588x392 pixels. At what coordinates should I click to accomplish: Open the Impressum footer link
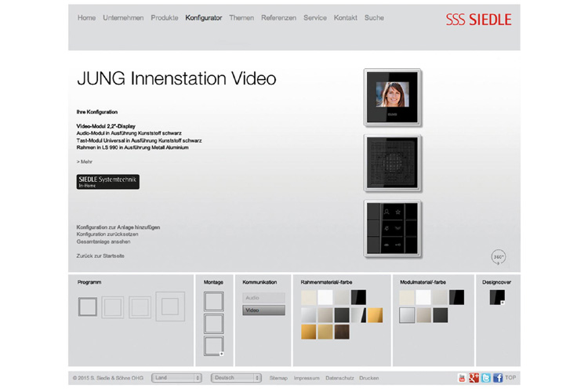pos(307,378)
